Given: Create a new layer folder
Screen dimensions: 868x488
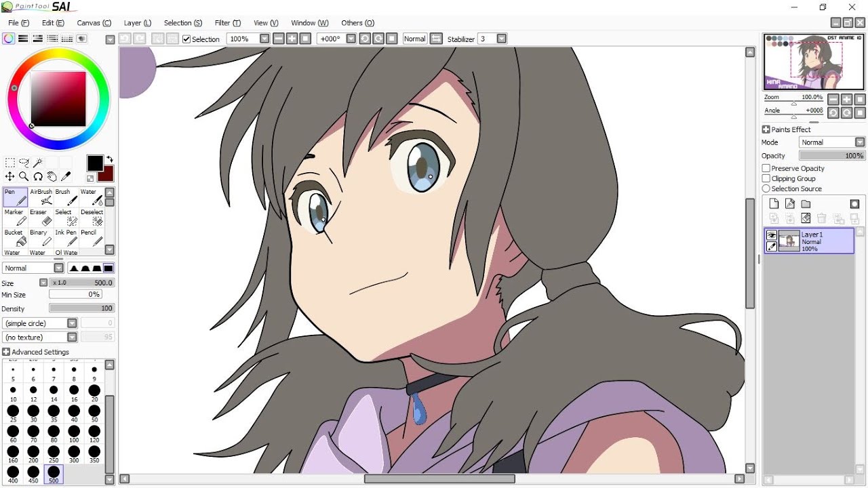Looking at the screenshot, I should coord(806,204).
